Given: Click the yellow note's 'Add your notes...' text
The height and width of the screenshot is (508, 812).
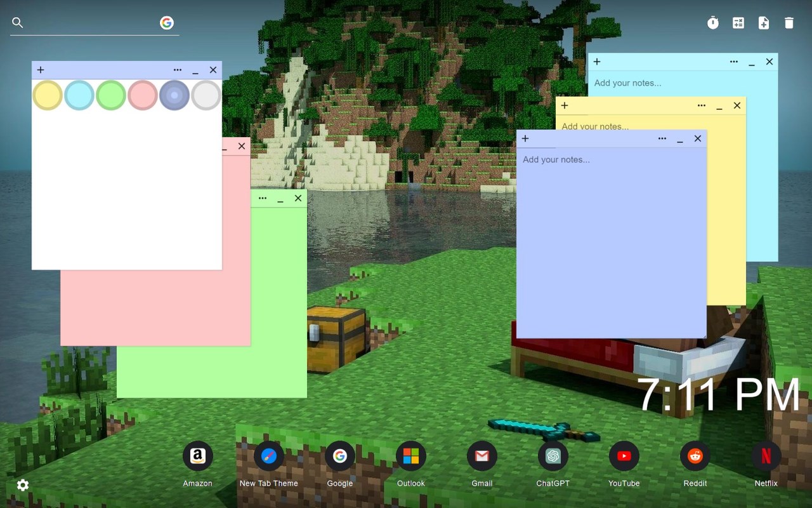Looking at the screenshot, I should [595, 126].
